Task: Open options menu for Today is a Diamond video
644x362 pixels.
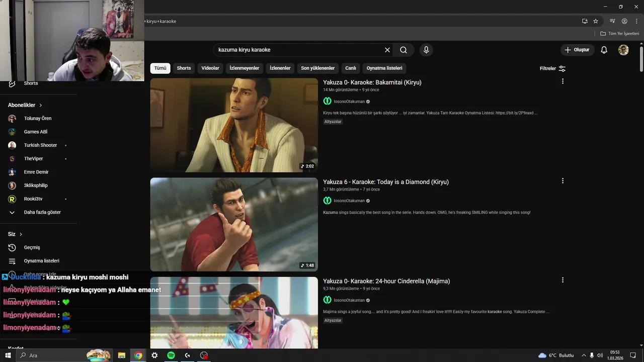Action: pos(562,181)
